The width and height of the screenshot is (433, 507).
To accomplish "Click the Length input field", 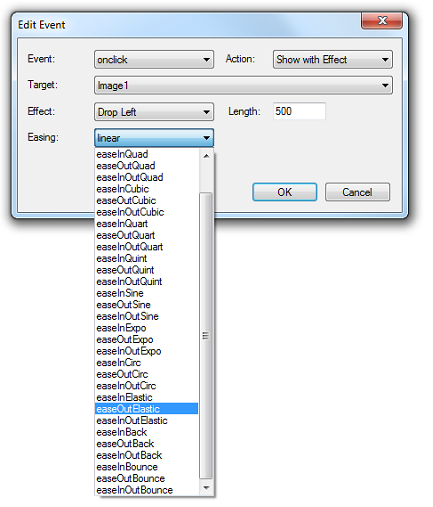I will point(299,111).
